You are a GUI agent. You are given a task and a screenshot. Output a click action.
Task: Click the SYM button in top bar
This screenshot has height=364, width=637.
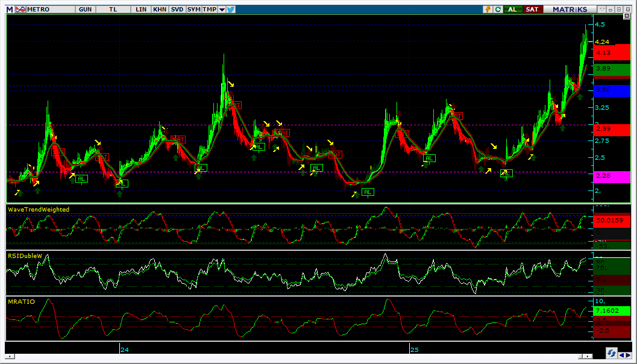pyautogui.click(x=194, y=10)
